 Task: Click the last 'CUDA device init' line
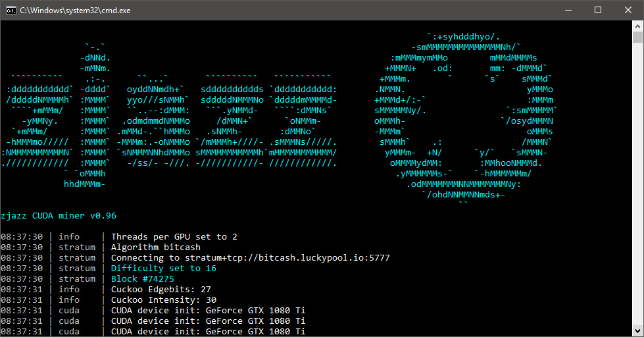pyautogui.click(x=209, y=331)
